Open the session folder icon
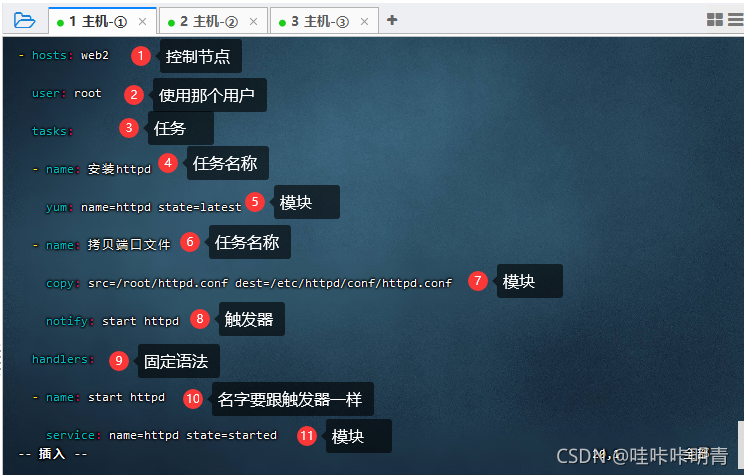 (x=24, y=20)
